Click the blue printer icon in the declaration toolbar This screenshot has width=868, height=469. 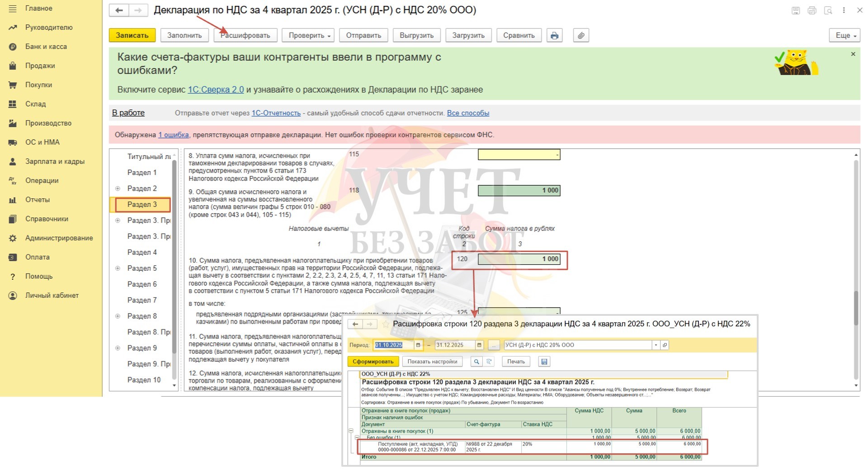point(554,35)
